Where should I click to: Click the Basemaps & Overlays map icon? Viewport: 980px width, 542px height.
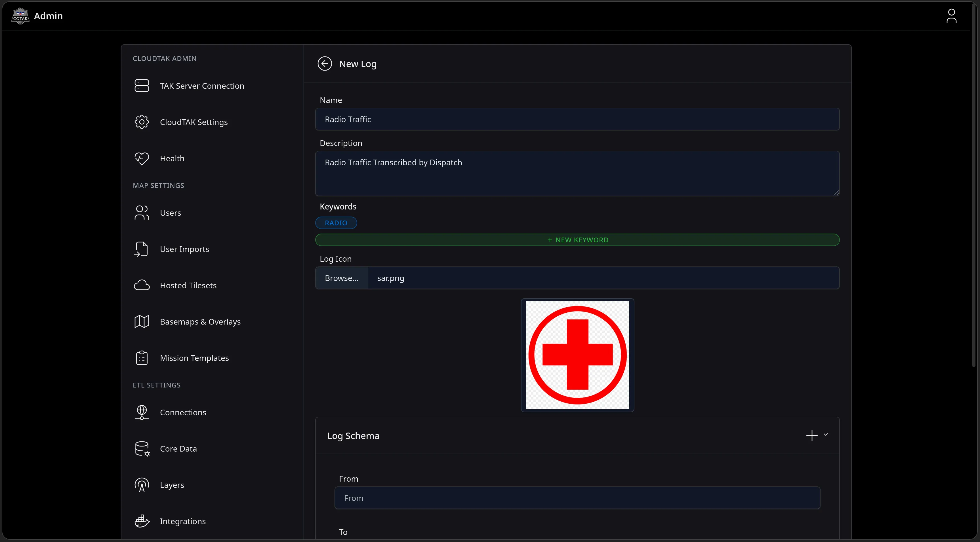pos(142,321)
